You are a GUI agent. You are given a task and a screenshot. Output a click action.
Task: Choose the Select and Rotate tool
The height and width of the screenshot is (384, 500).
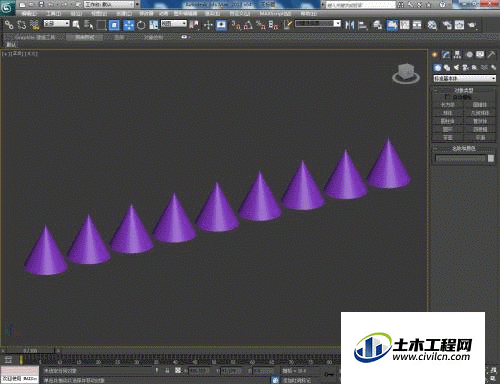point(141,25)
